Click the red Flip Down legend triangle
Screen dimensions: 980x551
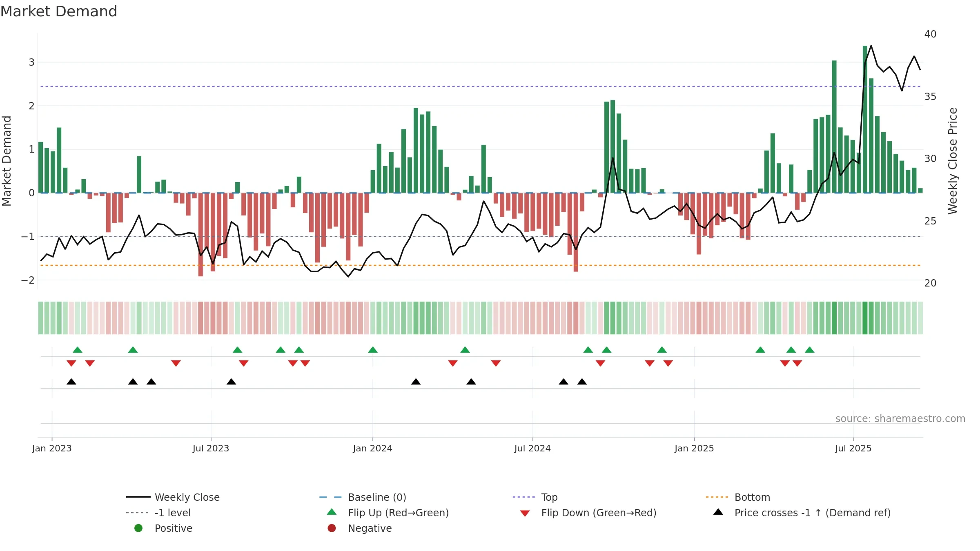point(525,513)
